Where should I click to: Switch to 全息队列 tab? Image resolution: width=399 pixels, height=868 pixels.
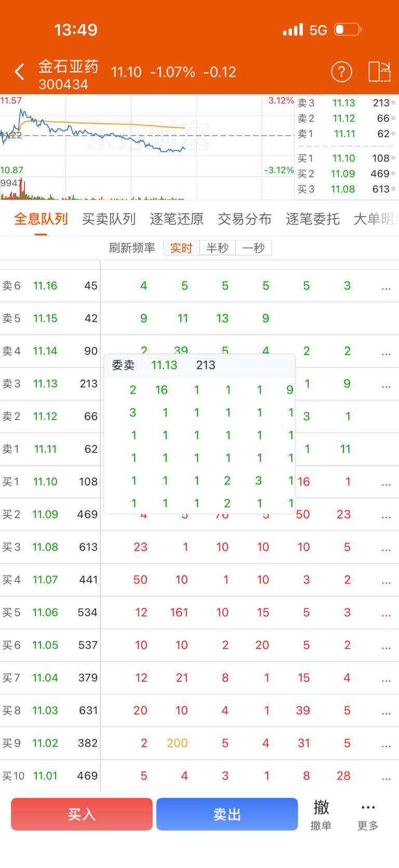(x=41, y=219)
